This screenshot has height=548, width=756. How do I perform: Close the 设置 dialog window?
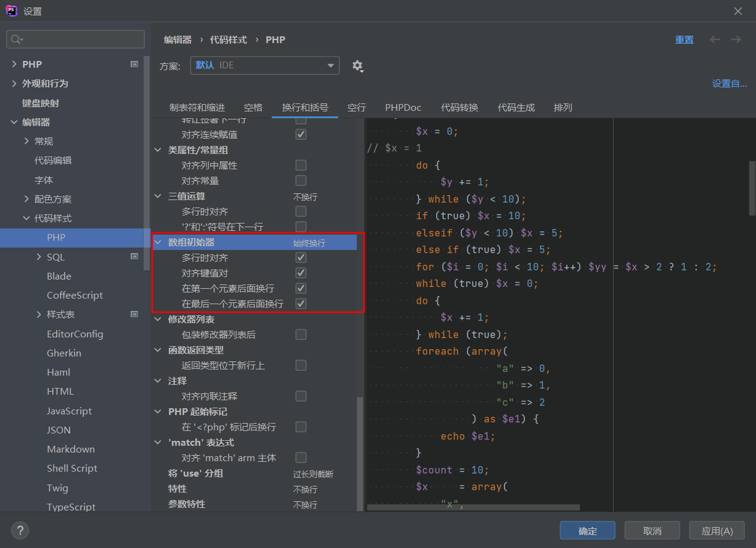click(x=738, y=11)
